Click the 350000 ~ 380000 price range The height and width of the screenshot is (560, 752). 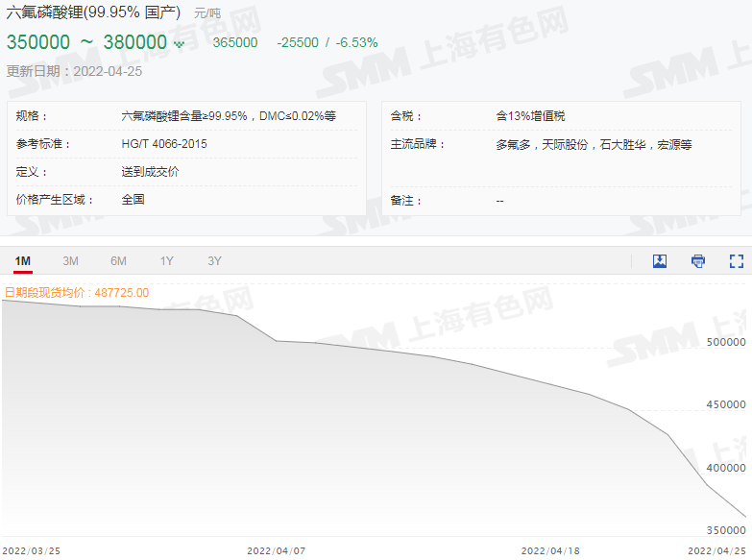[x=86, y=42]
